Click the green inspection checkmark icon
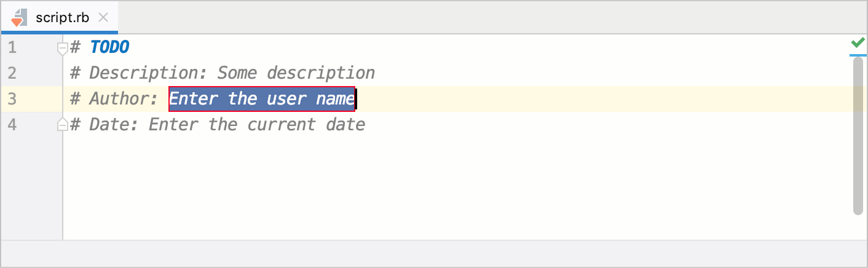The width and height of the screenshot is (868, 268). (858, 43)
